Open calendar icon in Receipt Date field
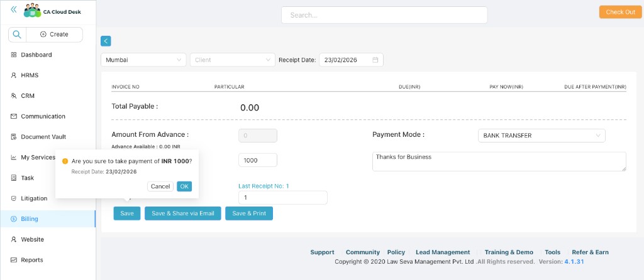The image size is (644, 280). (x=375, y=60)
